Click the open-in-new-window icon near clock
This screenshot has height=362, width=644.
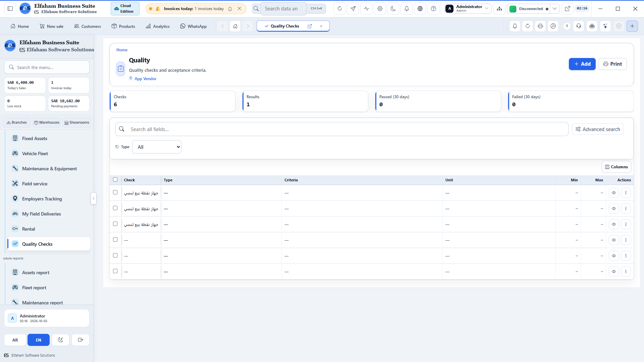pos(567,9)
